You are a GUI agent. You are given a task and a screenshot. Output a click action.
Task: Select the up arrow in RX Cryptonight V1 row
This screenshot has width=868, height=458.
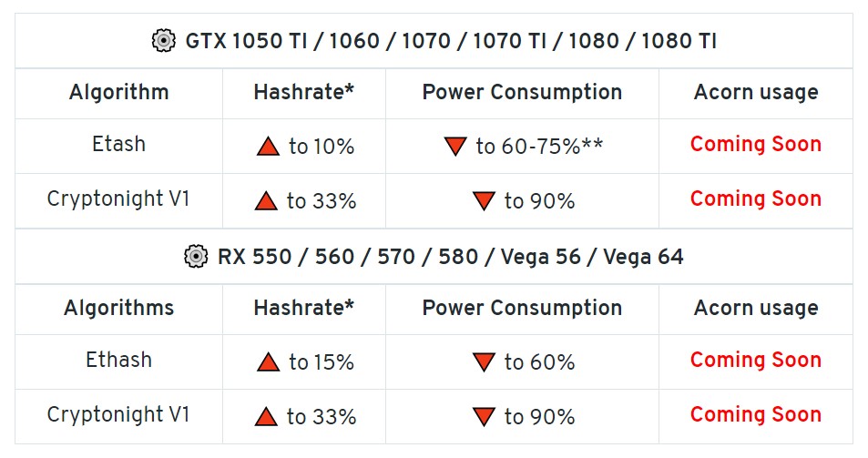(x=266, y=417)
